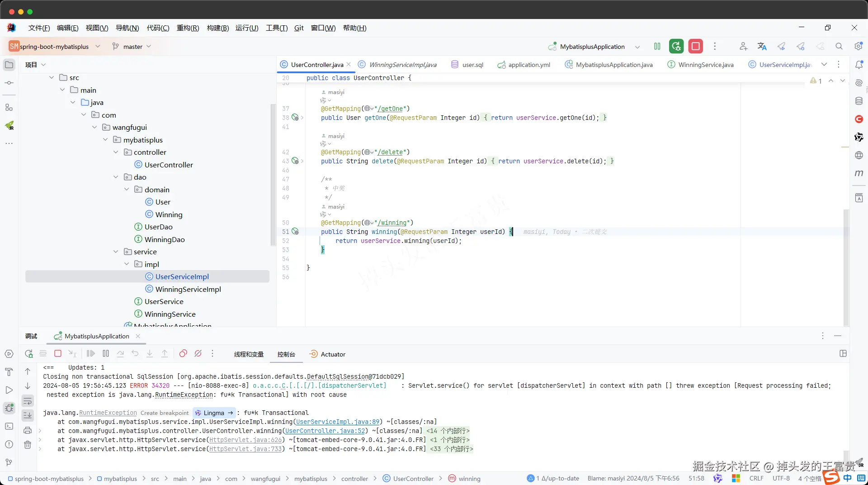Viewport: 868px width, 485px height.
Task: Click View Breakpoints icon in debug toolbar
Action: (x=183, y=354)
